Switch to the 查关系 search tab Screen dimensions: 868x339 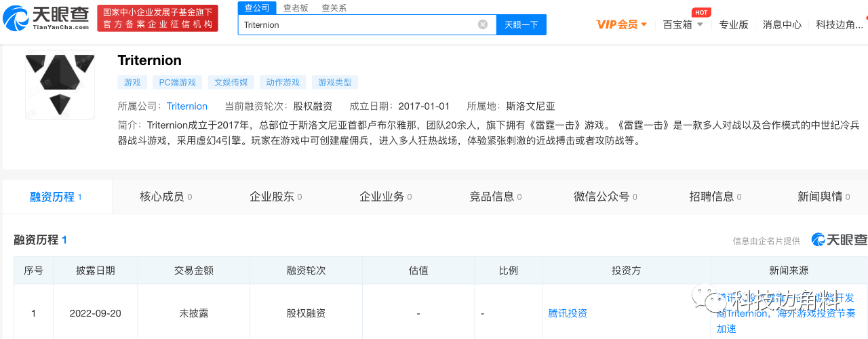(334, 8)
